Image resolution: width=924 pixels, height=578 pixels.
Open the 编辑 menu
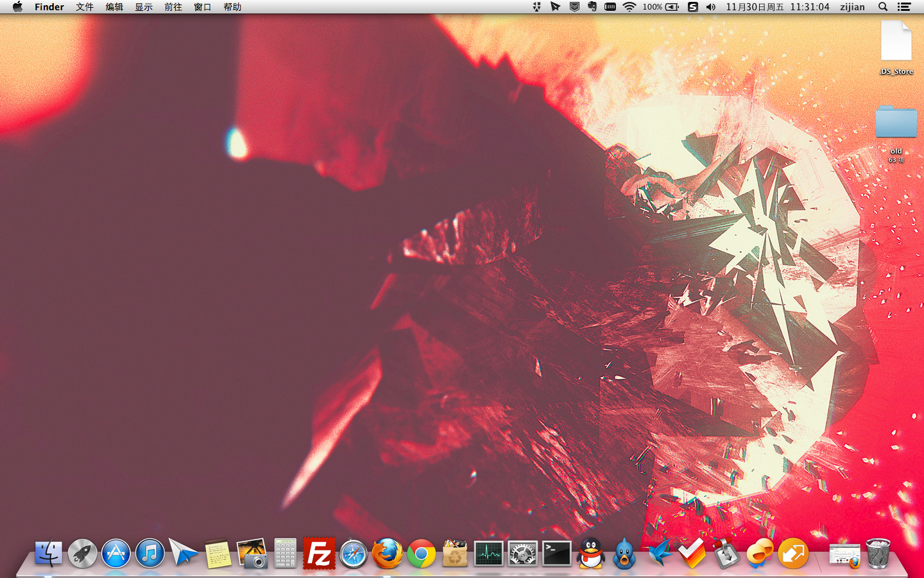tap(114, 7)
